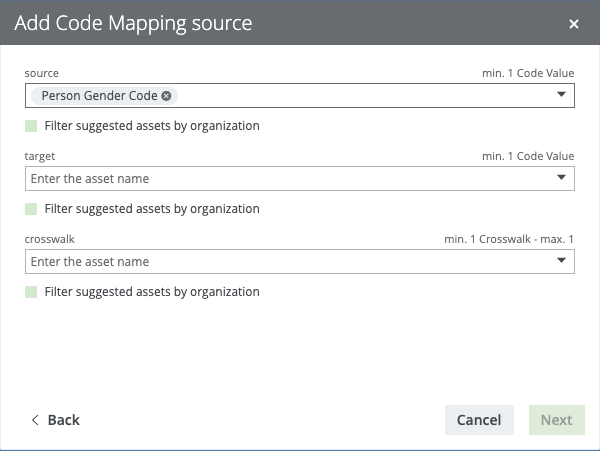Go back using the Back label
This screenshot has height=451, width=600.
63,420
